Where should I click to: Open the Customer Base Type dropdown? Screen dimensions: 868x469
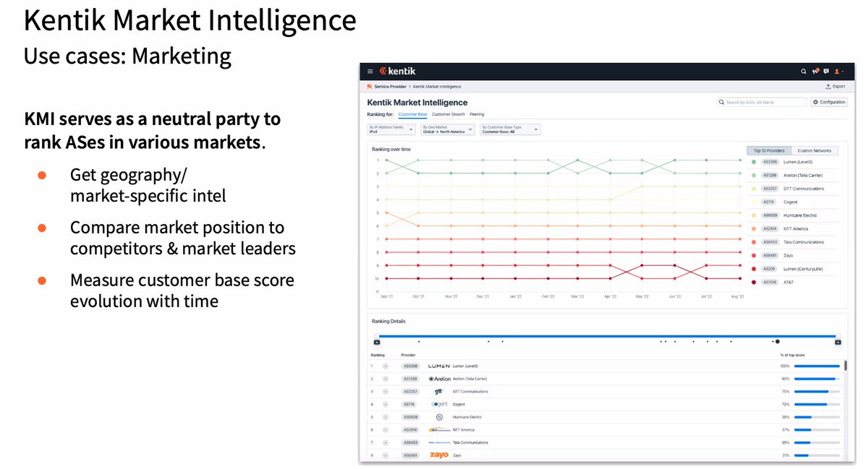[x=511, y=129]
